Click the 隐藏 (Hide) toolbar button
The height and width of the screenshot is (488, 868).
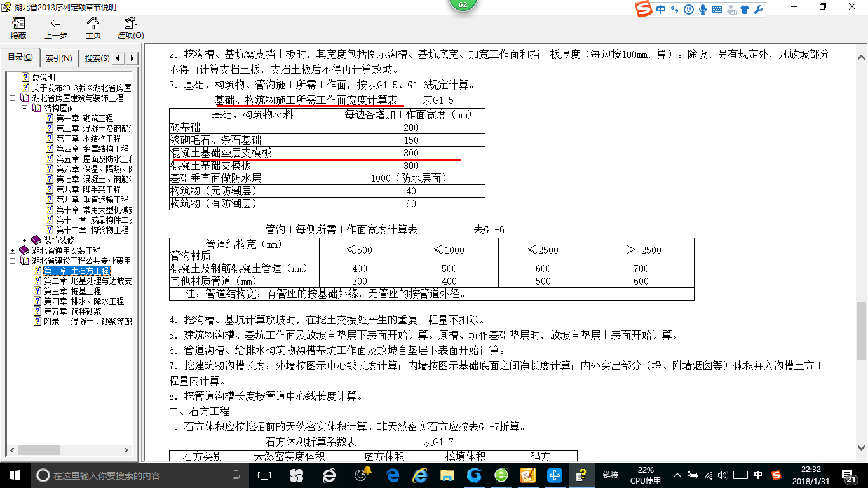[x=18, y=28]
